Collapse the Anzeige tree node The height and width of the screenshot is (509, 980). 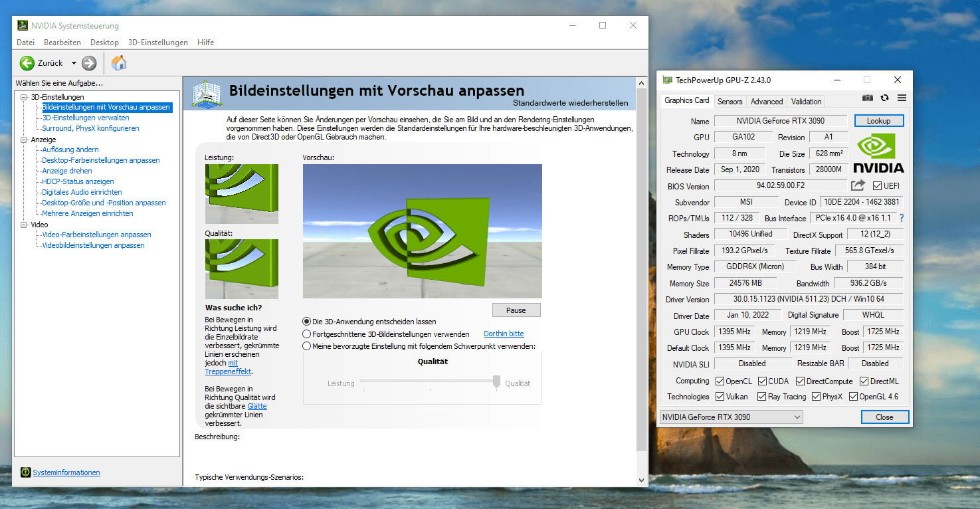coord(24,140)
